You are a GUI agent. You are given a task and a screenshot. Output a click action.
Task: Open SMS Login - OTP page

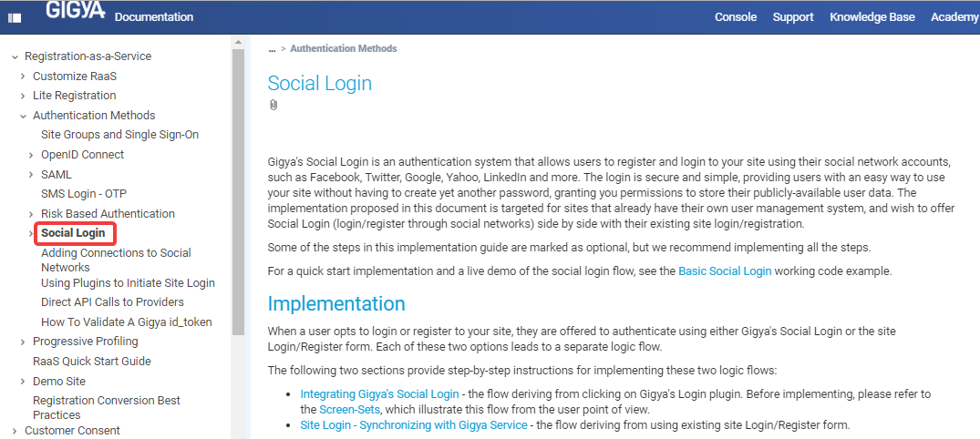coord(84,194)
